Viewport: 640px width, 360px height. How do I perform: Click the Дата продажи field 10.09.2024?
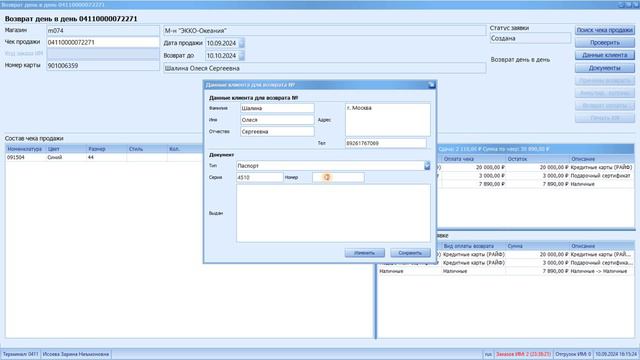tap(222, 43)
